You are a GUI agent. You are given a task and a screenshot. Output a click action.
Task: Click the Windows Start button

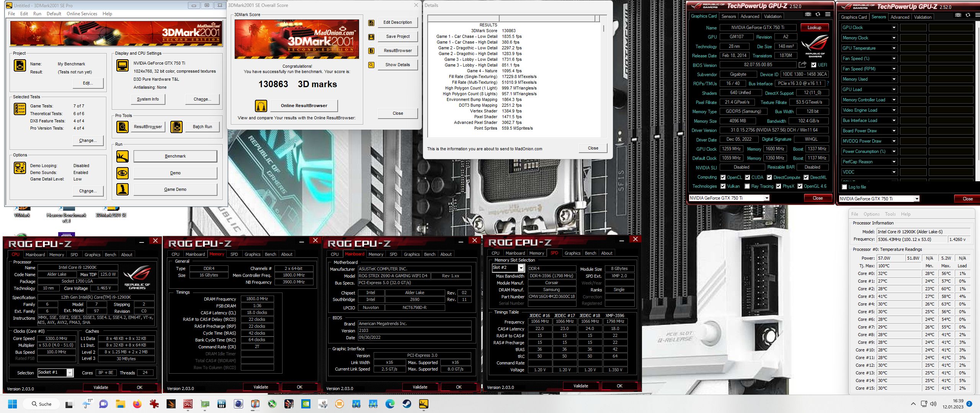(13, 404)
